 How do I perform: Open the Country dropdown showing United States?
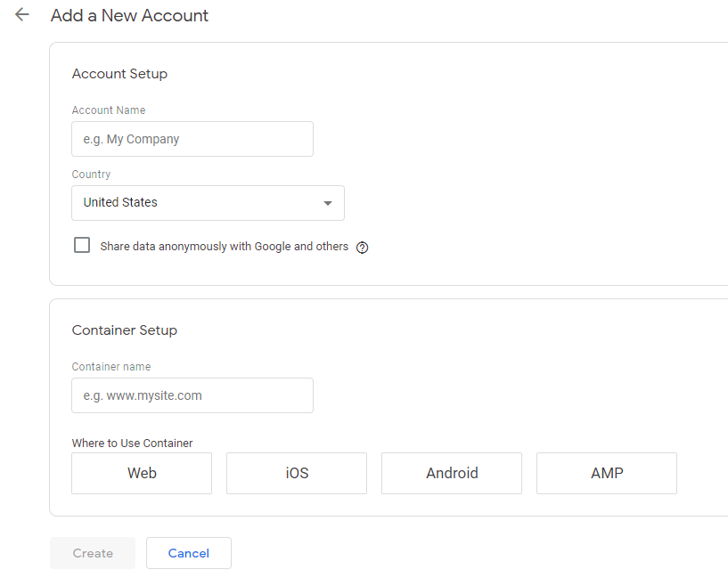coord(207,203)
